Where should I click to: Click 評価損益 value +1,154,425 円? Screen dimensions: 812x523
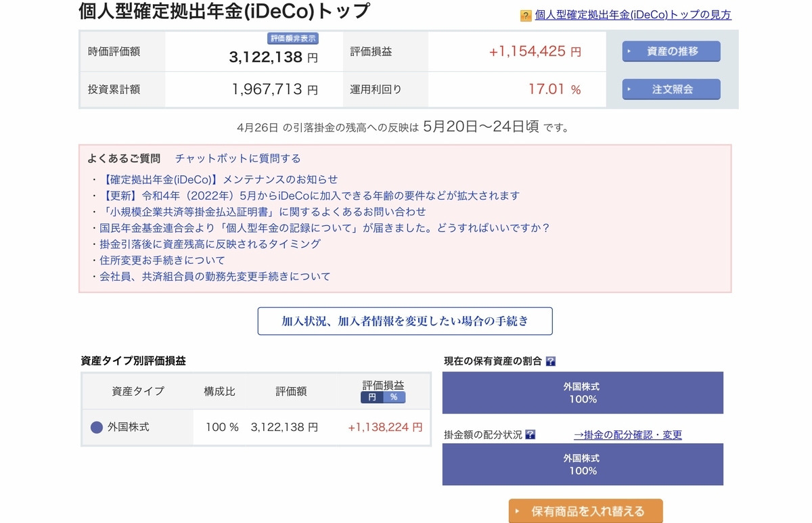tap(535, 51)
